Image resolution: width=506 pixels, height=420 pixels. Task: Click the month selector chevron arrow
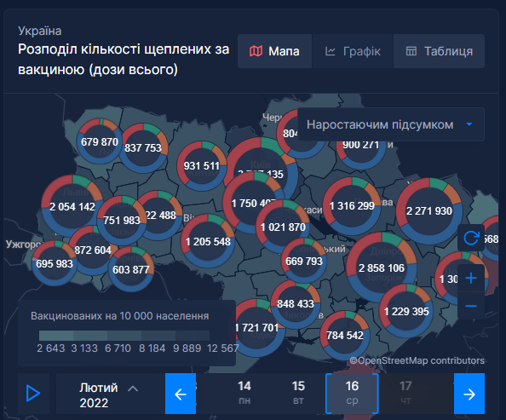point(133,388)
